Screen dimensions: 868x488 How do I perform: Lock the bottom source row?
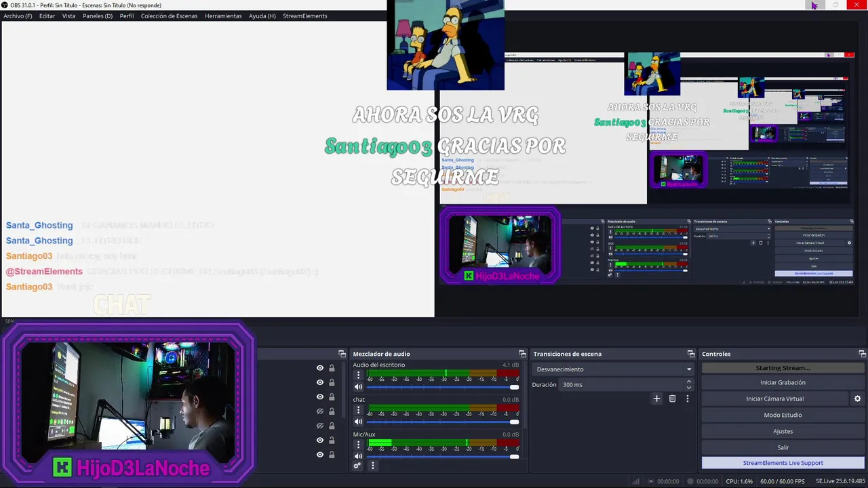[332, 455]
